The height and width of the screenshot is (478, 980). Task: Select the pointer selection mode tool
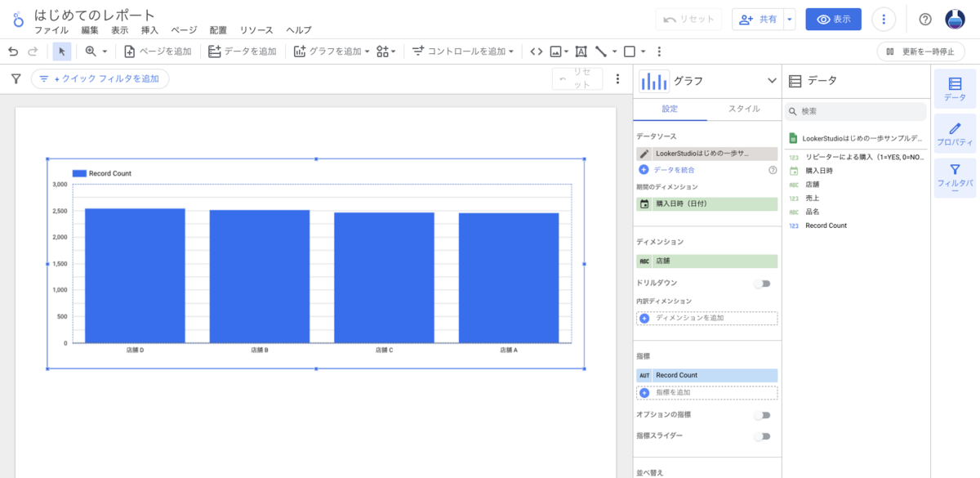click(x=62, y=51)
